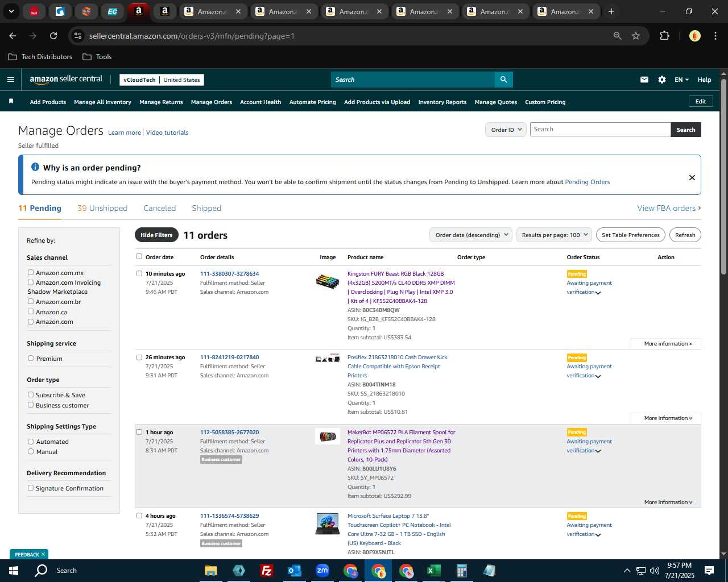This screenshot has width=728, height=582.
Task: Open Manage All Inventory menu item
Action: click(102, 102)
